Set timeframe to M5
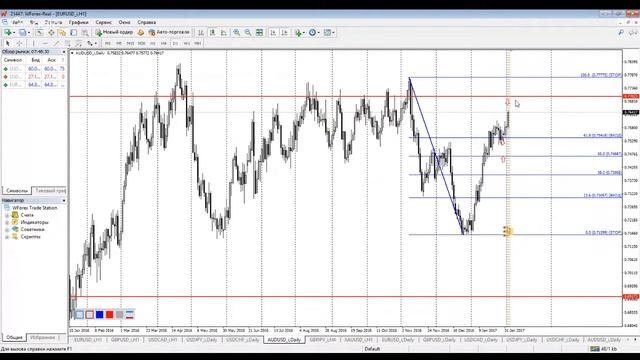Screen dimensions: 640x360 119,43
